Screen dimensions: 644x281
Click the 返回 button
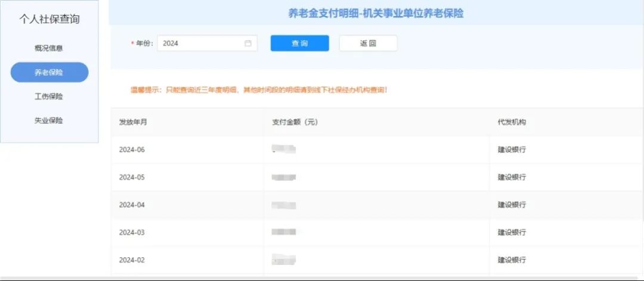(x=368, y=43)
